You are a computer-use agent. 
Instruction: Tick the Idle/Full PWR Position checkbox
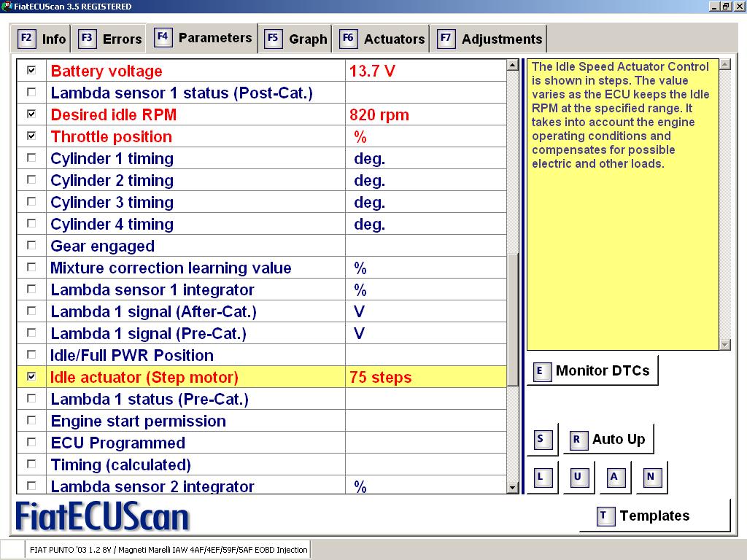31,355
